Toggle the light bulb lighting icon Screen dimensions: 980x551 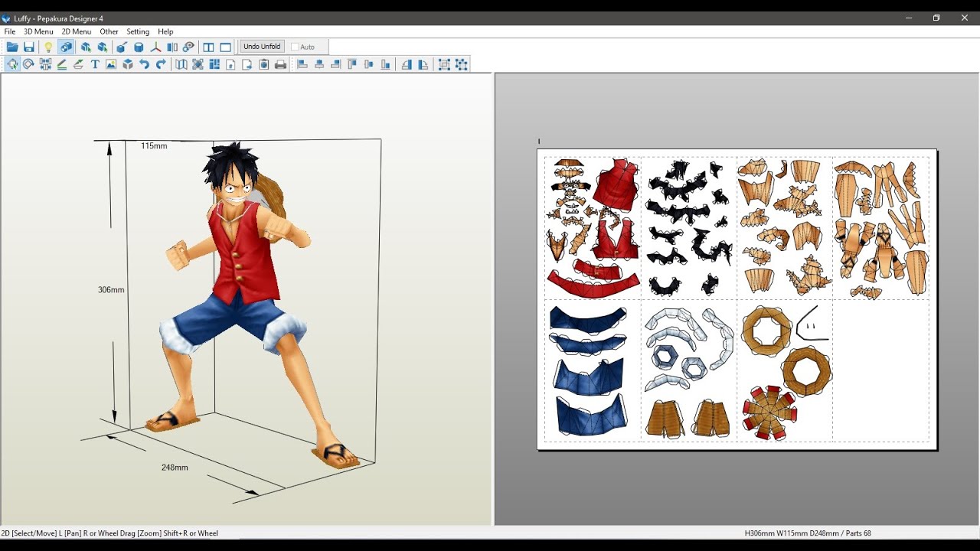click(x=48, y=47)
